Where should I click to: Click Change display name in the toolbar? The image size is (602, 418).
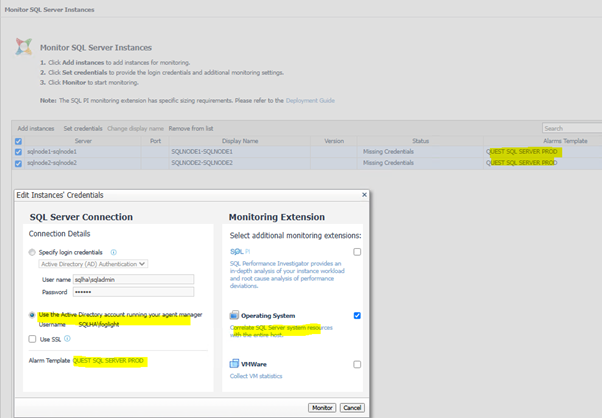pyautogui.click(x=136, y=129)
